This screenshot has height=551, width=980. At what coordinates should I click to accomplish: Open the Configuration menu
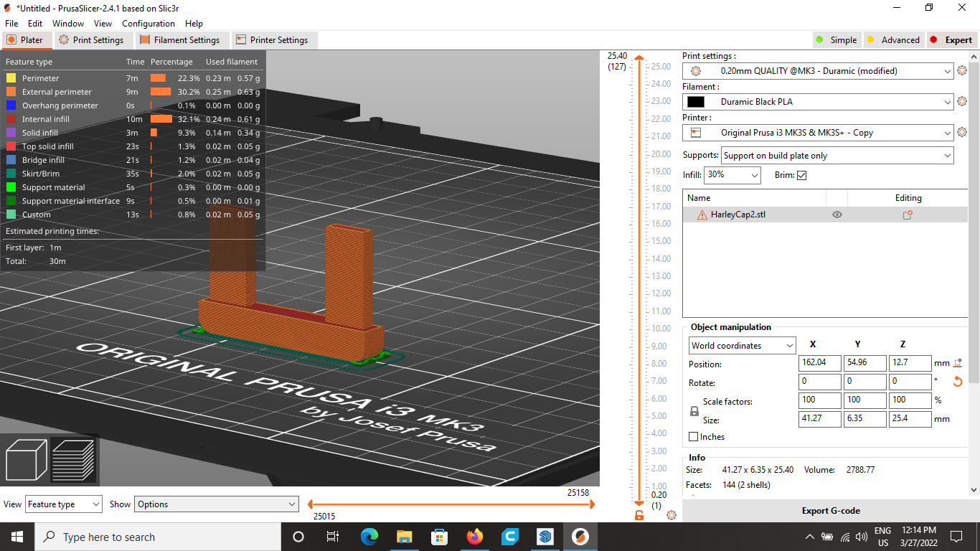[x=149, y=23]
